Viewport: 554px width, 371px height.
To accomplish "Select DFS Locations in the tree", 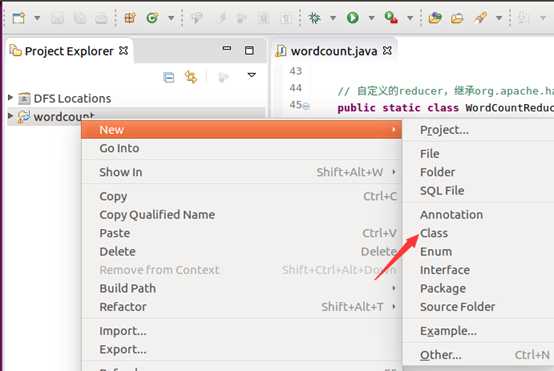I will [72, 98].
